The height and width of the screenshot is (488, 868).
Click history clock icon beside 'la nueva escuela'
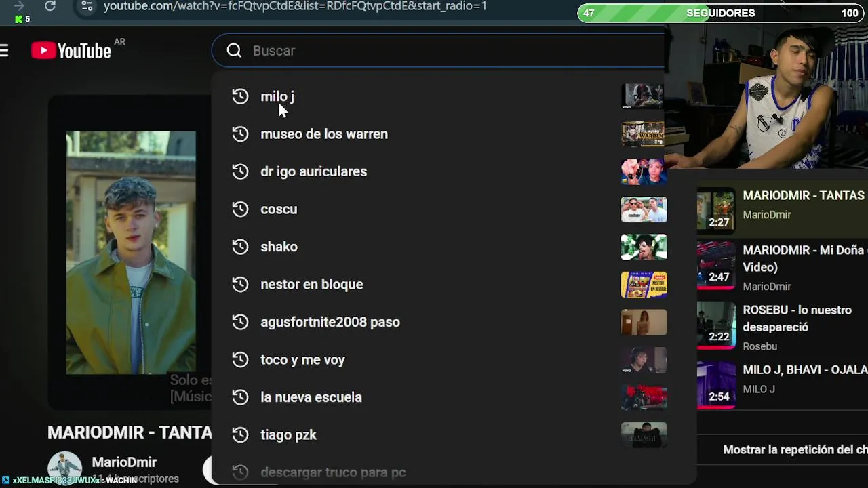(x=240, y=397)
